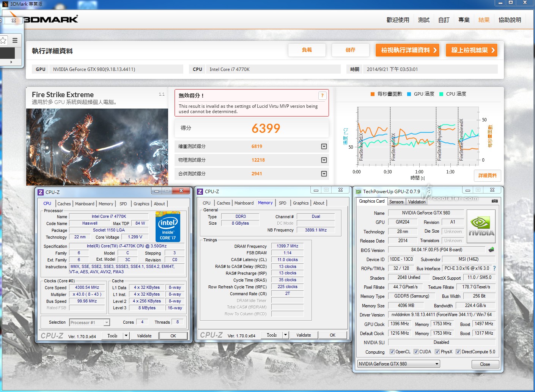The width and height of the screenshot is (535, 392).
Task: Click the orange 每秒畫面數 legend swatch
Action: pos(373,94)
